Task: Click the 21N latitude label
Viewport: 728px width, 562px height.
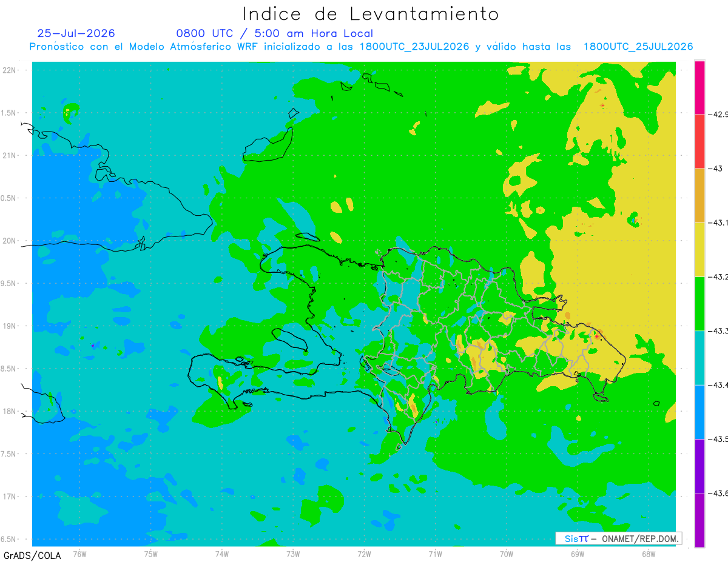Action: 10,156
